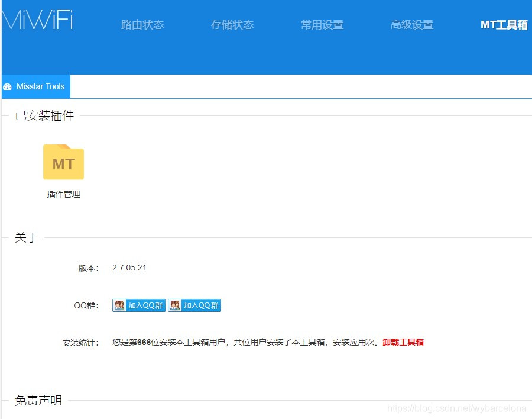The height and width of the screenshot is (419, 532).
Task: Click the 关于 section heading
Action: click(27, 237)
